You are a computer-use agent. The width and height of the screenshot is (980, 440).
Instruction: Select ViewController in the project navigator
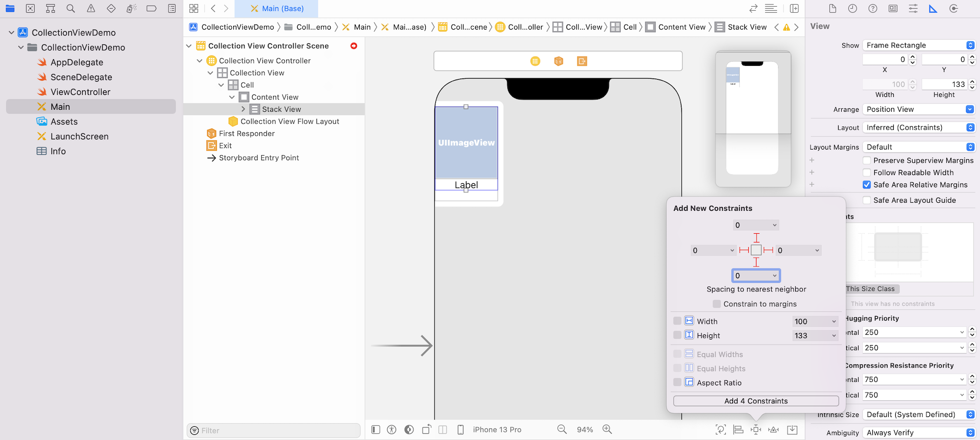(80, 92)
